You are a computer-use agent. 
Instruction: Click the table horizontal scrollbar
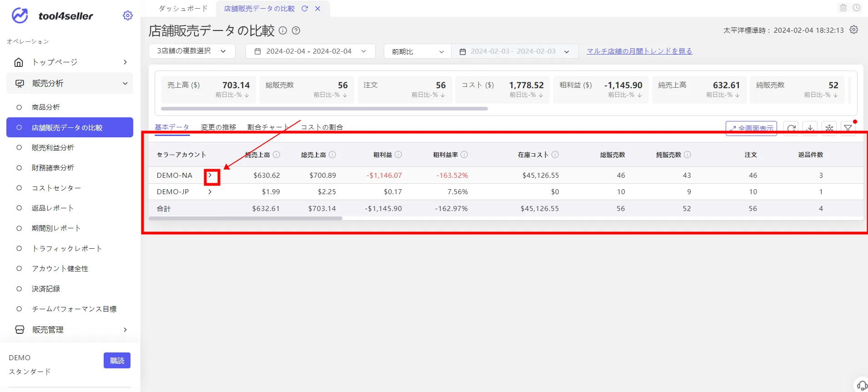[246, 218]
